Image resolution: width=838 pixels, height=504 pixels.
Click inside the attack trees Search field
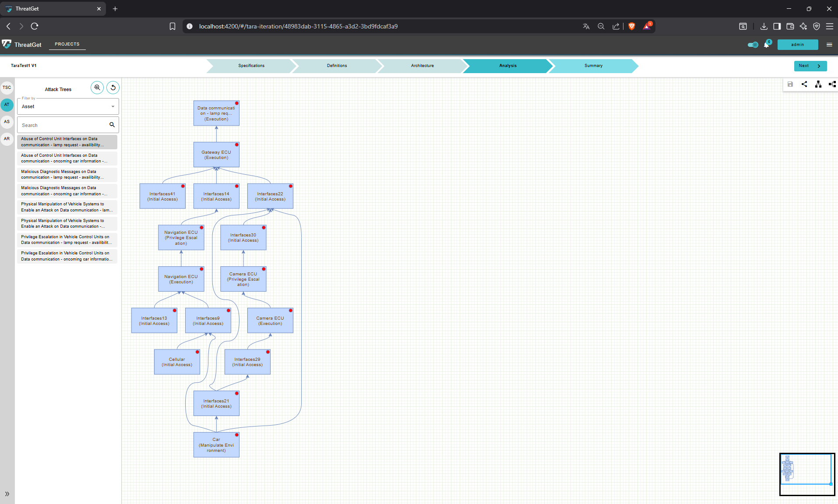pos(63,125)
